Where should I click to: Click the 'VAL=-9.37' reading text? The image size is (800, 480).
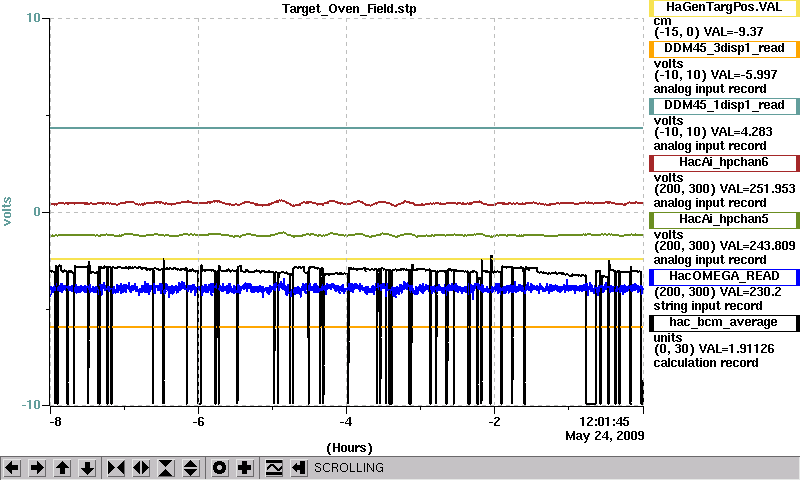(733, 32)
